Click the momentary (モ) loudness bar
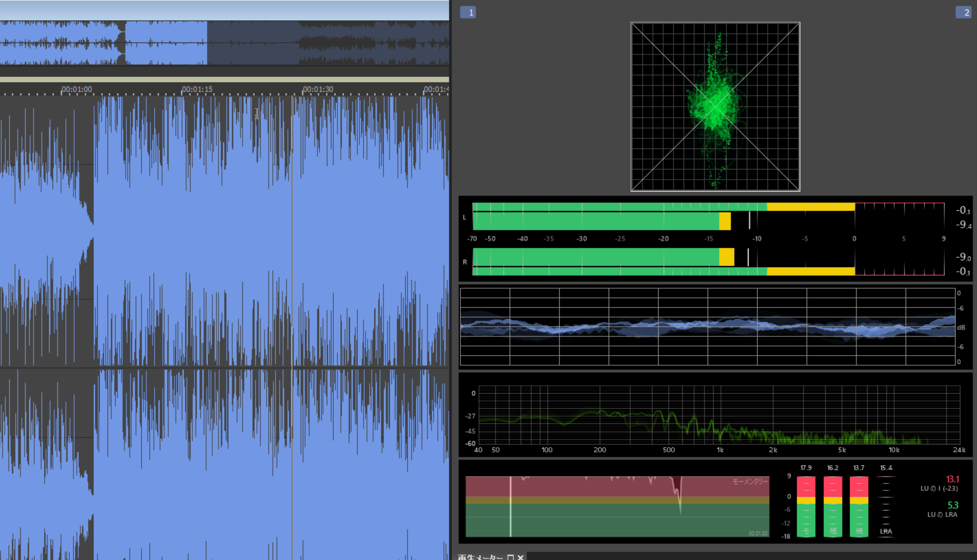The width and height of the screenshot is (977, 560). pos(806,506)
